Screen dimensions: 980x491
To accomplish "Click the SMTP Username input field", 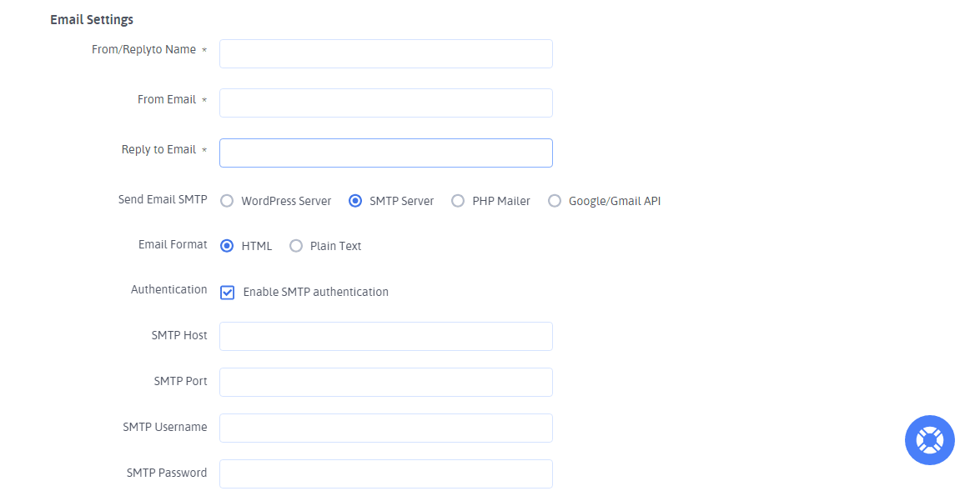I will click(385, 428).
